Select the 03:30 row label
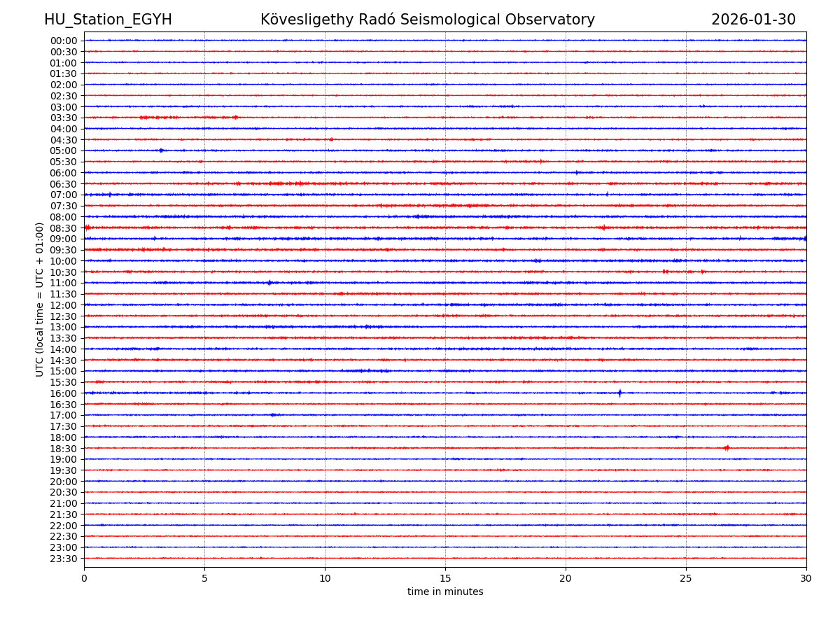Image resolution: width=840 pixels, height=630 pixels. pyautogui.click(x=64, y=118)
